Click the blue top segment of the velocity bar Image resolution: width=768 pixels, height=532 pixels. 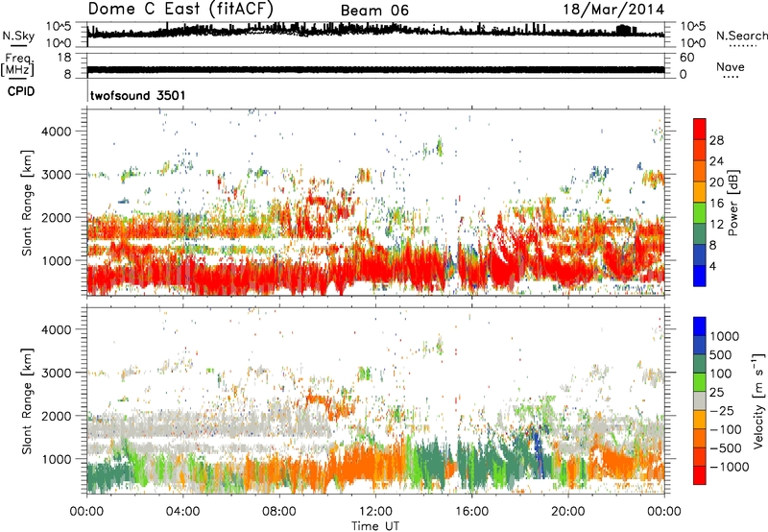coord(700,326)
